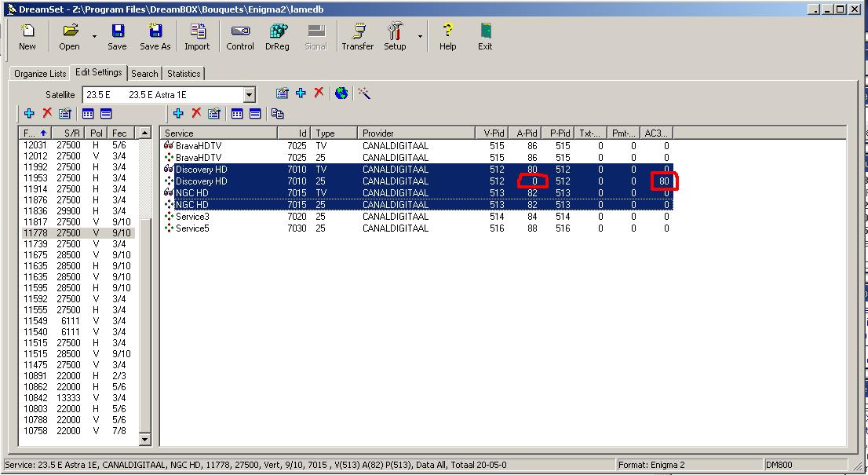Open the Control tool
This screenshot has width=868, height=475.
pyautogui.click(x=240, y=37)
